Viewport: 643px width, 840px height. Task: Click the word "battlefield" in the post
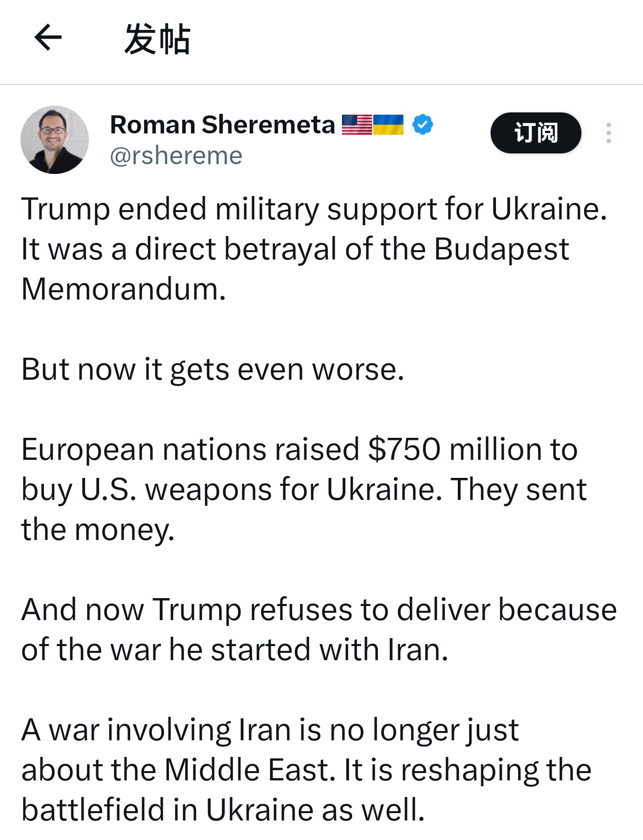pos(93,810)
